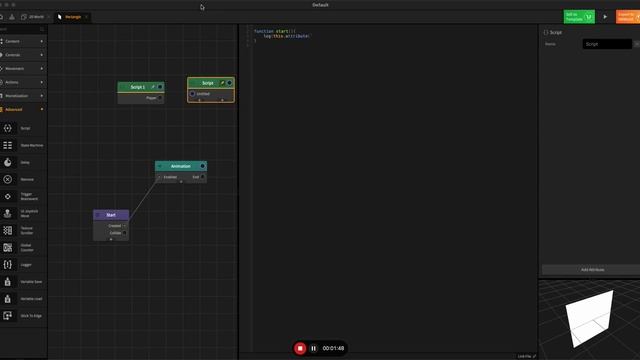Click the edit pencil on Script 1 node

click(x=153, y=87)
